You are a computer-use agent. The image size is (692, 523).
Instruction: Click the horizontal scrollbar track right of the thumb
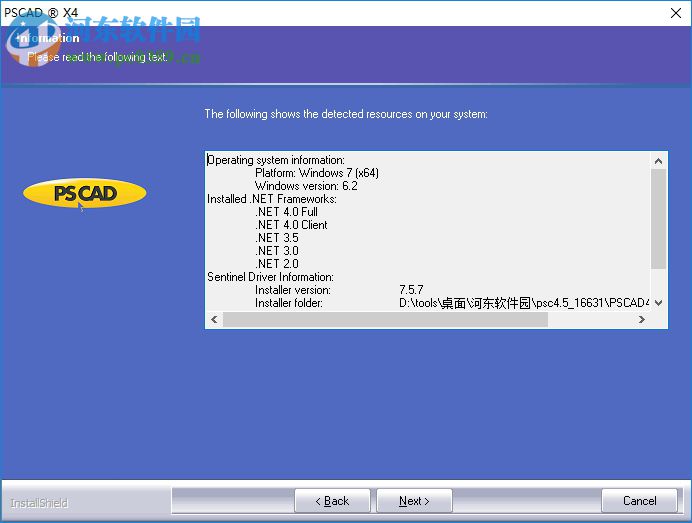point(590,320)
